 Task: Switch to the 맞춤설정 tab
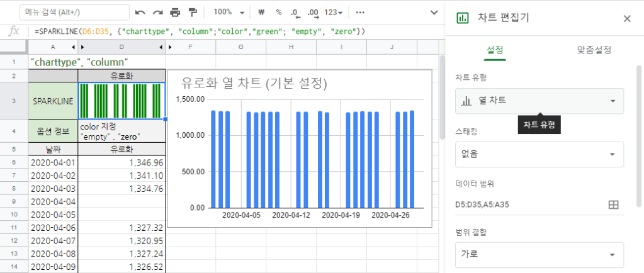(x=594, y=50)
